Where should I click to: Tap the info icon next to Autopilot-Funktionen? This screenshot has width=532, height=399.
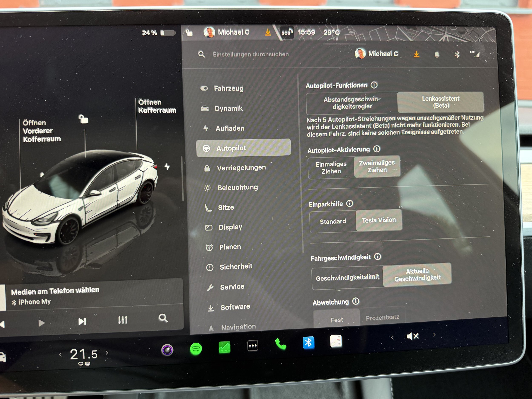click(374, 85)
